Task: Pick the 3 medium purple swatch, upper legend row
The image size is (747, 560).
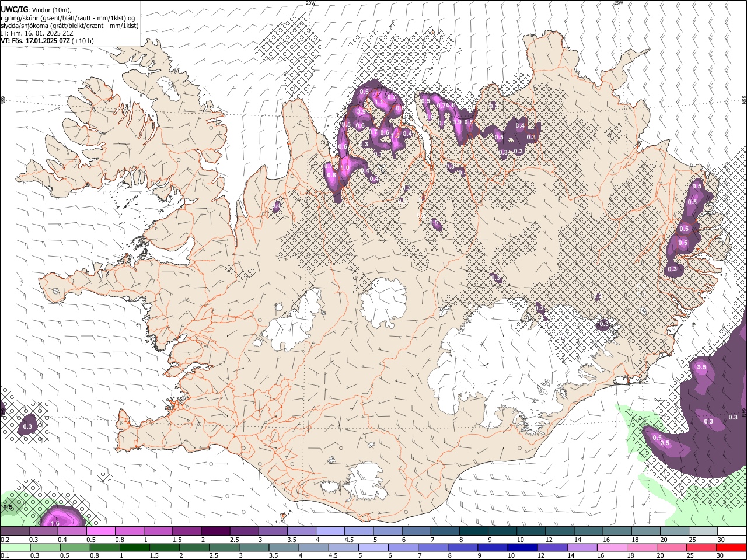Action: [273, 531]
